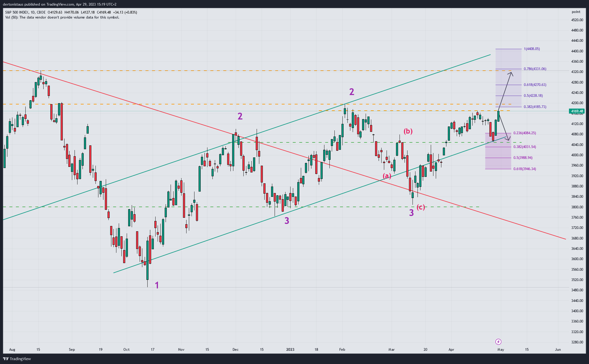Select the pink (b) wave label
The image size is (589, 364).
(x=408, y=131)
